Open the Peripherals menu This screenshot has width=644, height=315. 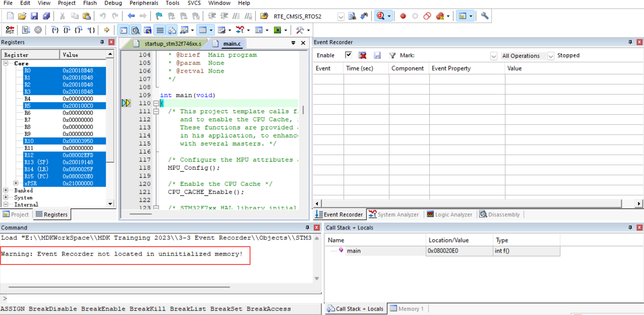coord(144,3)
